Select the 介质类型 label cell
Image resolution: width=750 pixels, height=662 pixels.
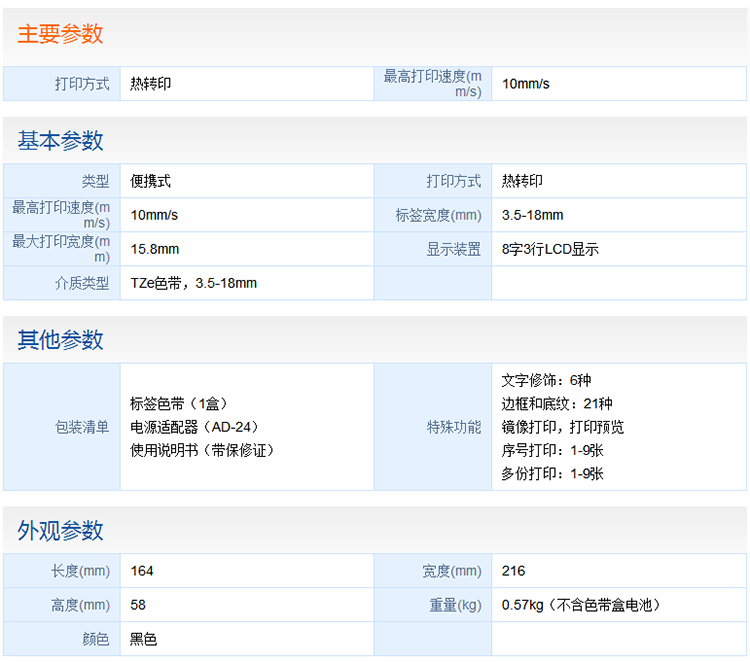[82, 283]
